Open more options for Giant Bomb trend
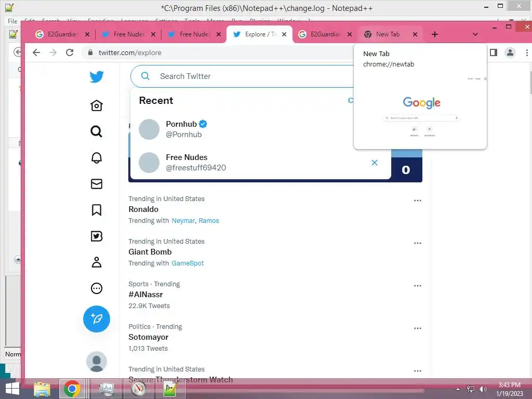The image size is (532, 399). (x=418, y=243)
